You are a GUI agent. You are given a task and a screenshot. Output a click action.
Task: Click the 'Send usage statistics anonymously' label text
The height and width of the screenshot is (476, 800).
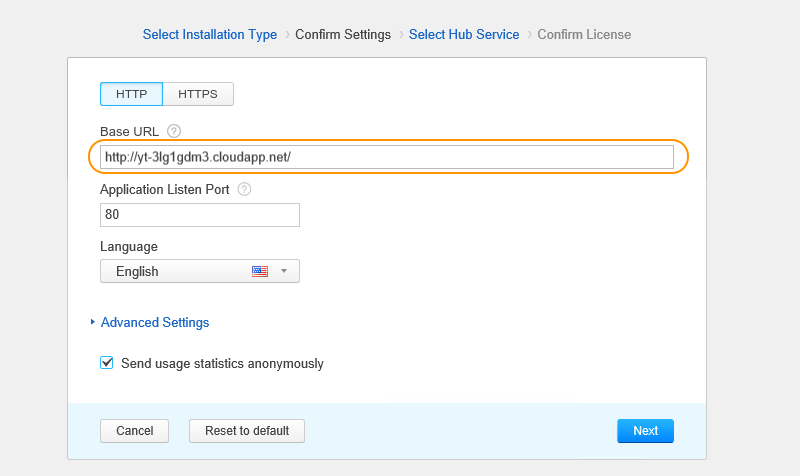click(222, 363)
